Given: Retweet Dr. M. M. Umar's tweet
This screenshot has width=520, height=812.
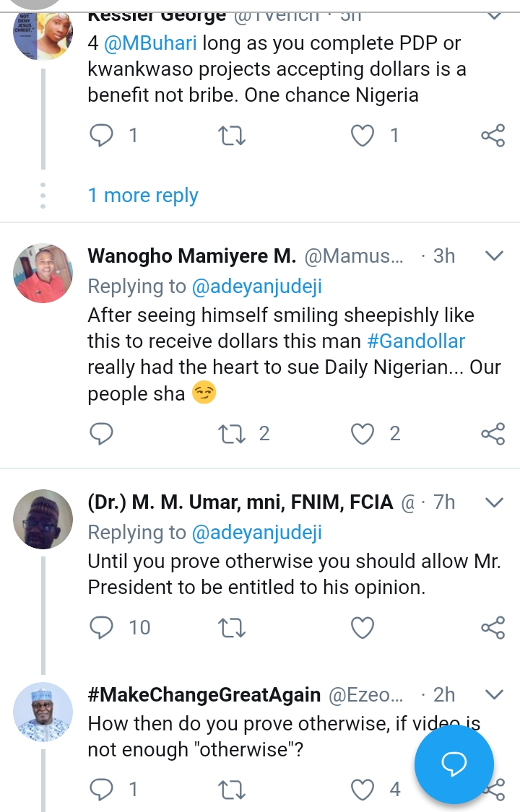Looking at the screenshot, I should pyautogui.click(x=232, y=628).
